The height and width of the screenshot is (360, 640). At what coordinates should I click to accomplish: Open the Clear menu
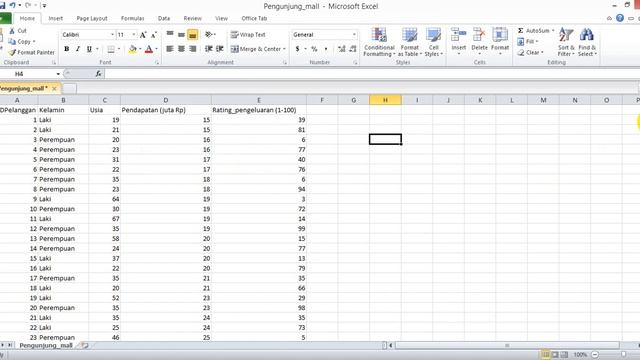(x=530, y=53)
